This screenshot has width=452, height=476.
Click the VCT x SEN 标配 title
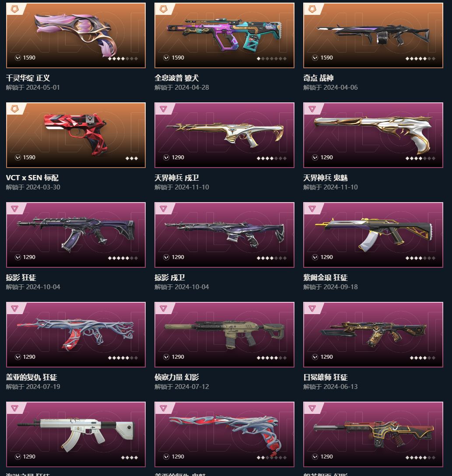click(32, 178)
